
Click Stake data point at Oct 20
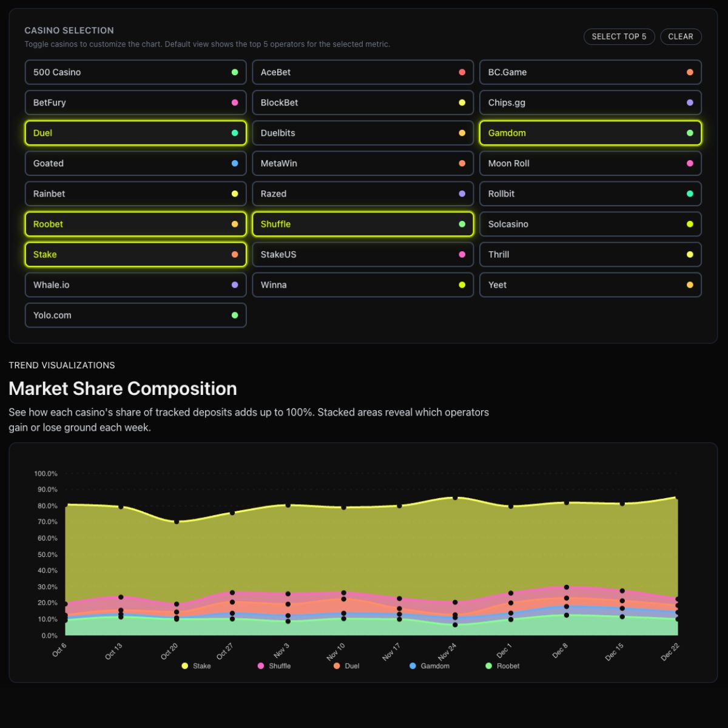177,521
